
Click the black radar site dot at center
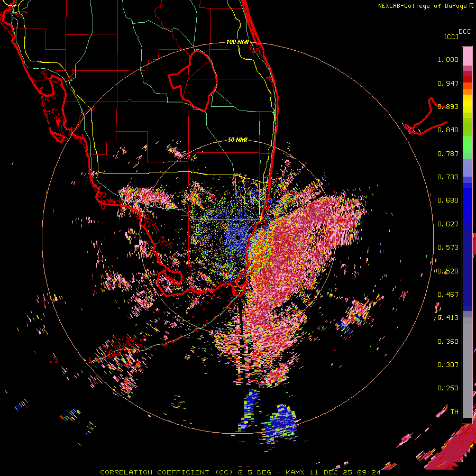pos(238,237)
